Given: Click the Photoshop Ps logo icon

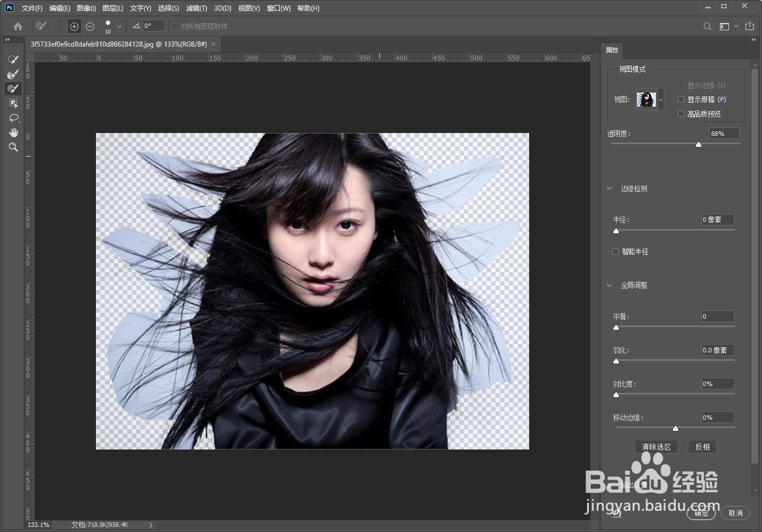Looking at the screenshot, I should click(x=10, y=7).
